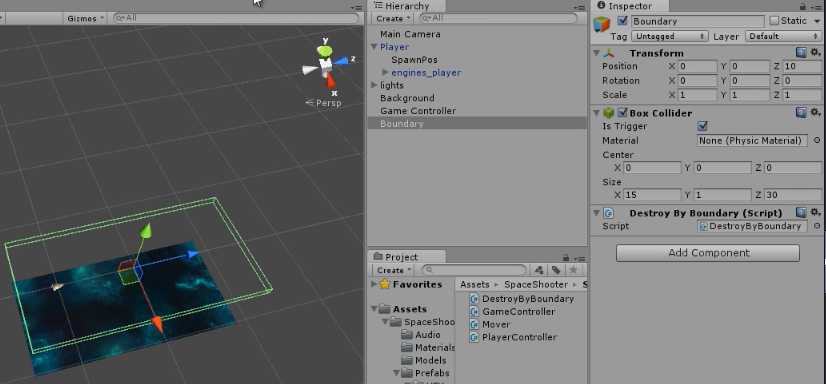Click the red X cone on orientation gizmo
This screenshot has width=826, height=384.
(330, 81)
